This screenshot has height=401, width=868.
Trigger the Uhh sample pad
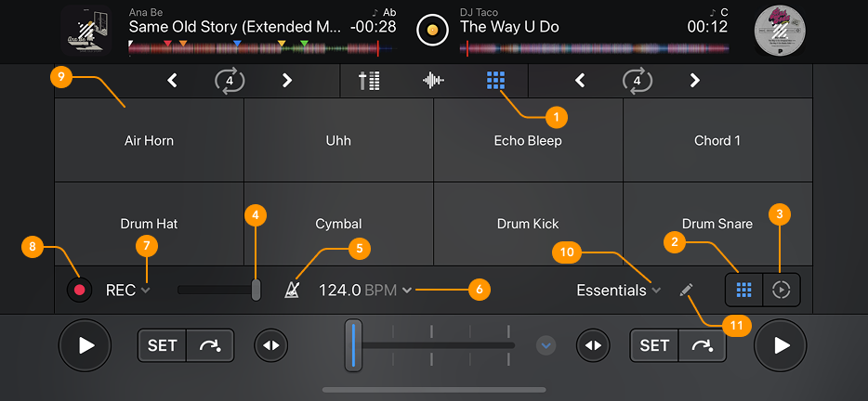coord(338,140)
